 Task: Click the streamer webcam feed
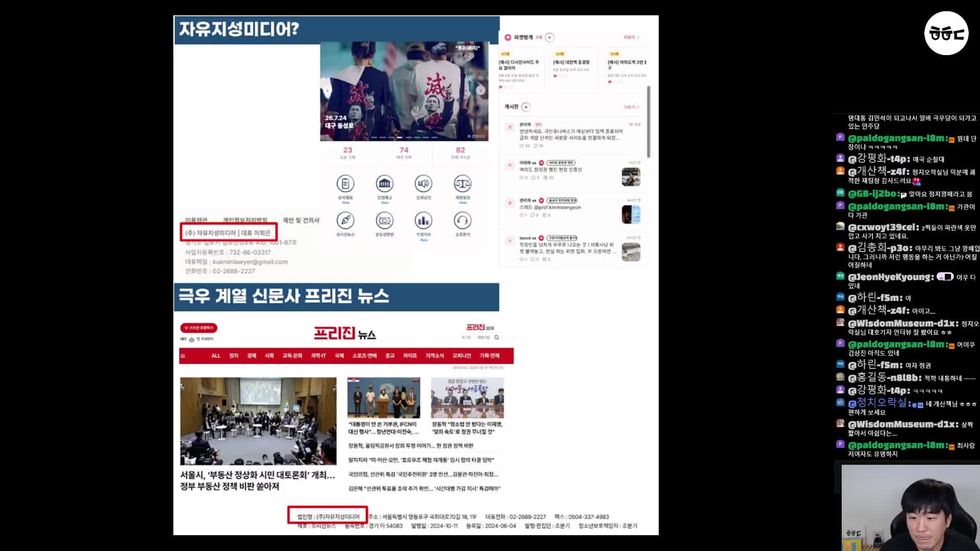click(911, 508)
